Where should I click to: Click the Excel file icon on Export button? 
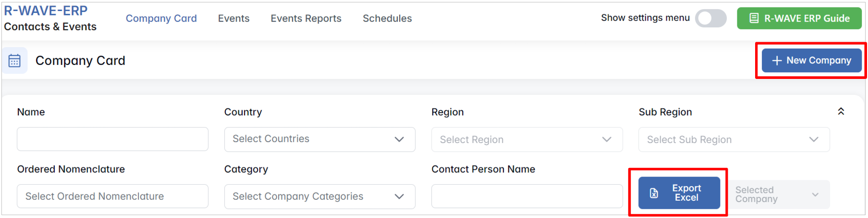[654, 193]
